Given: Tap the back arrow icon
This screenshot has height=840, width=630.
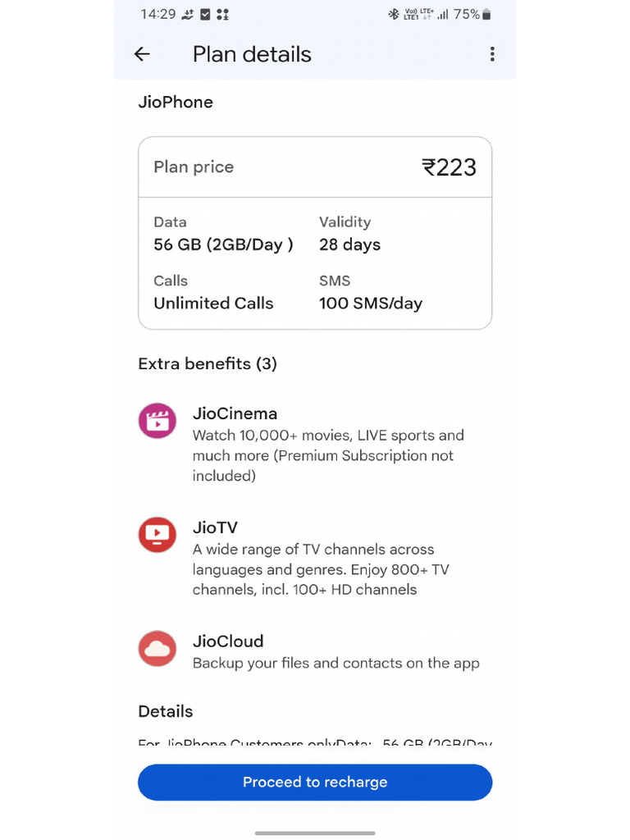Looking at the screenshot, I should [x=142, y=54].
